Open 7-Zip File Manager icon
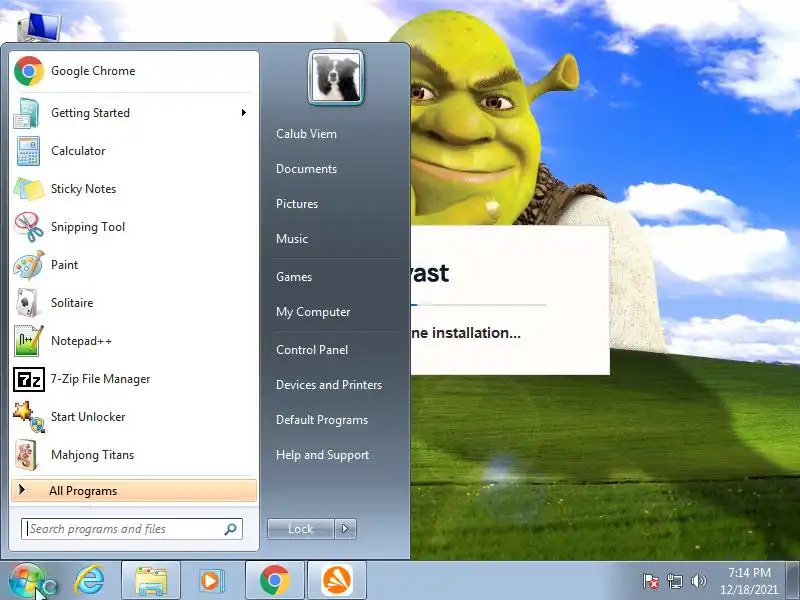Image resolution: width=800 pixels, height=600 pixels. 29,379
